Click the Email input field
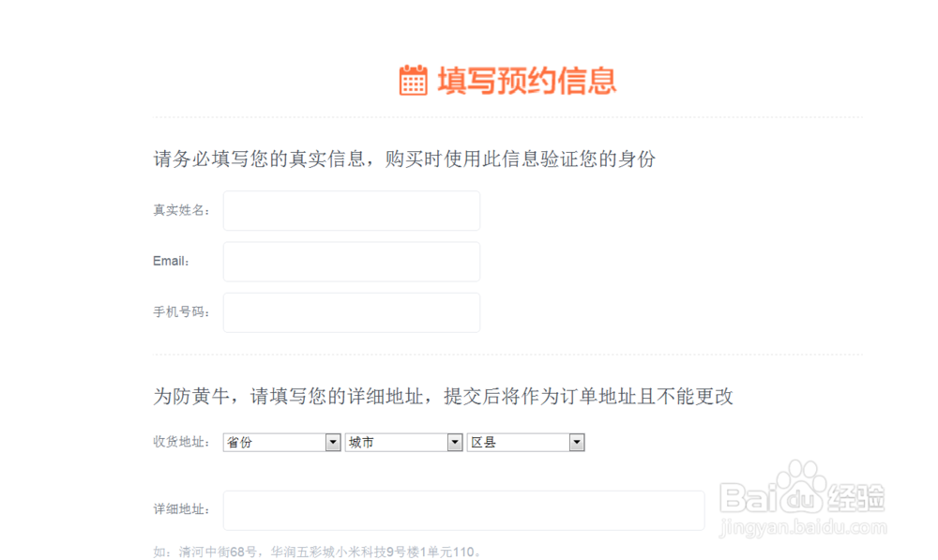Screen dimensions: 938x560 tap(351, 261)
